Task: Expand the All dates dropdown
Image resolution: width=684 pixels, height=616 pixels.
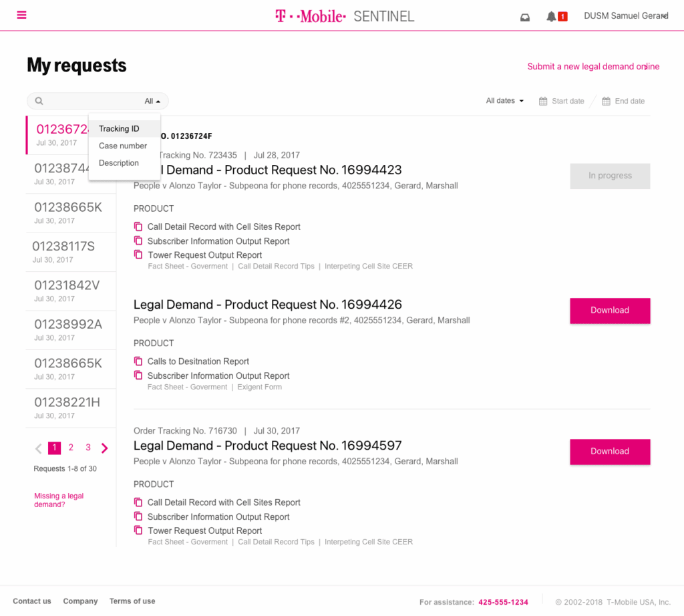Action: tap(505, 101)
